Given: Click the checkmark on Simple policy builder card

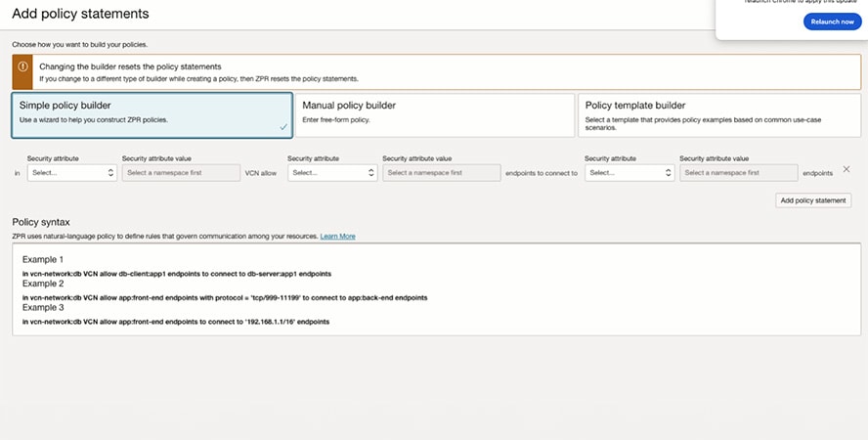Looking at the screenshot, I should (282, 127).
